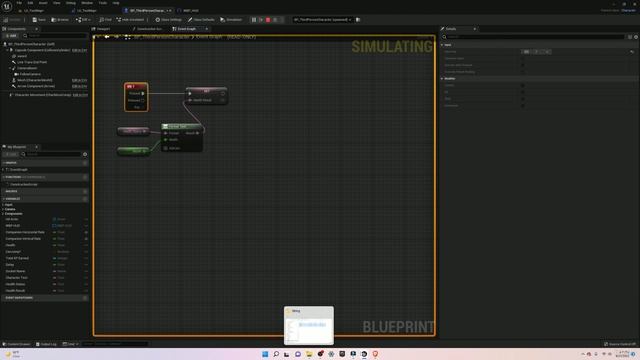Close the Event Graph tab
This screenshot has height=360, width=640.
point(207,29)
